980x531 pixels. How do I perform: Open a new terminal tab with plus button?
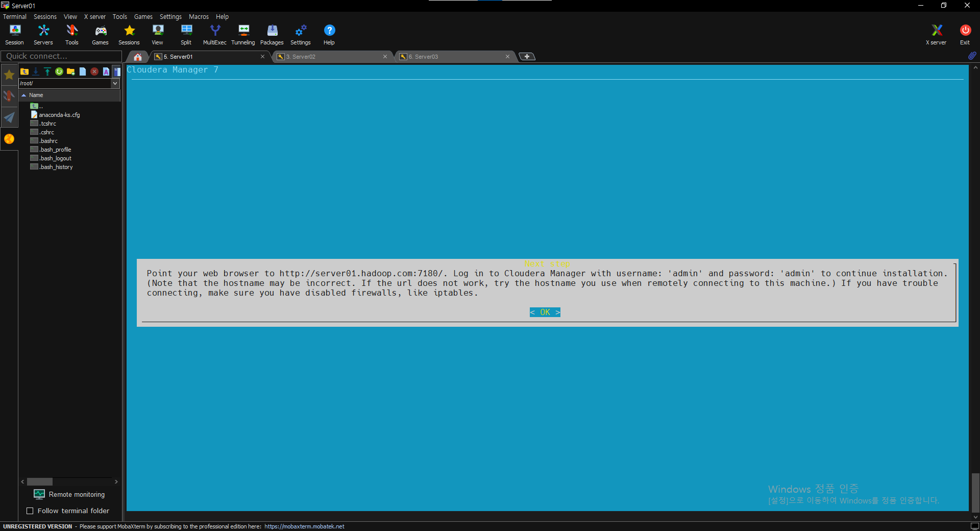[x=527, y=56]
